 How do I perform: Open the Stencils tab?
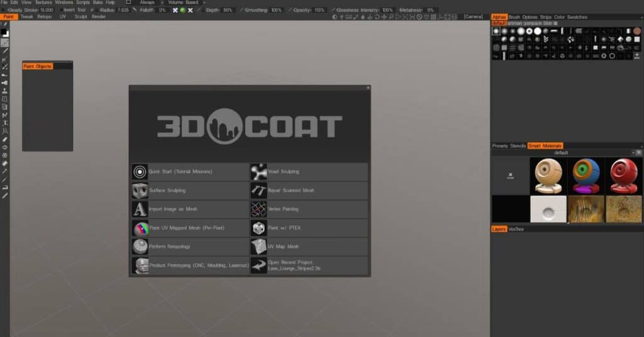point(518,146)
